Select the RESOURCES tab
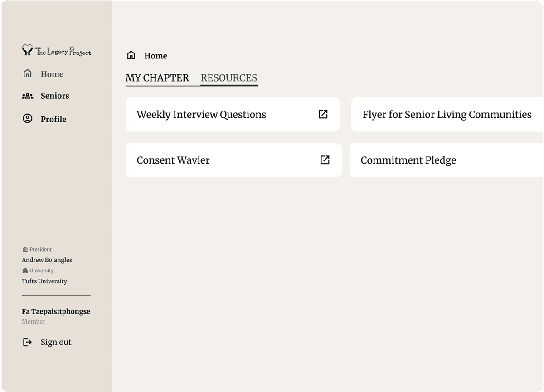The height and width of the screenshot is (392, 544). tap(229, 78)
